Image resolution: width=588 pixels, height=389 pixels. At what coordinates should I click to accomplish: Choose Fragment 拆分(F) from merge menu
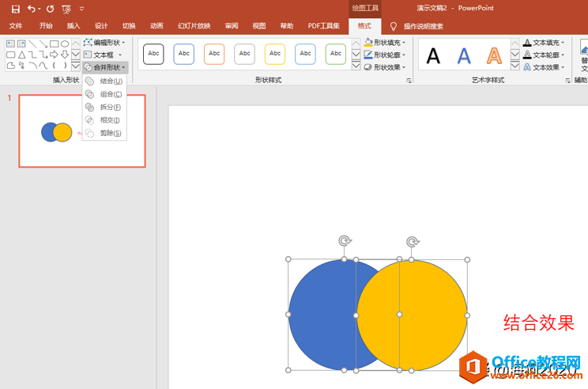point(104,107)
